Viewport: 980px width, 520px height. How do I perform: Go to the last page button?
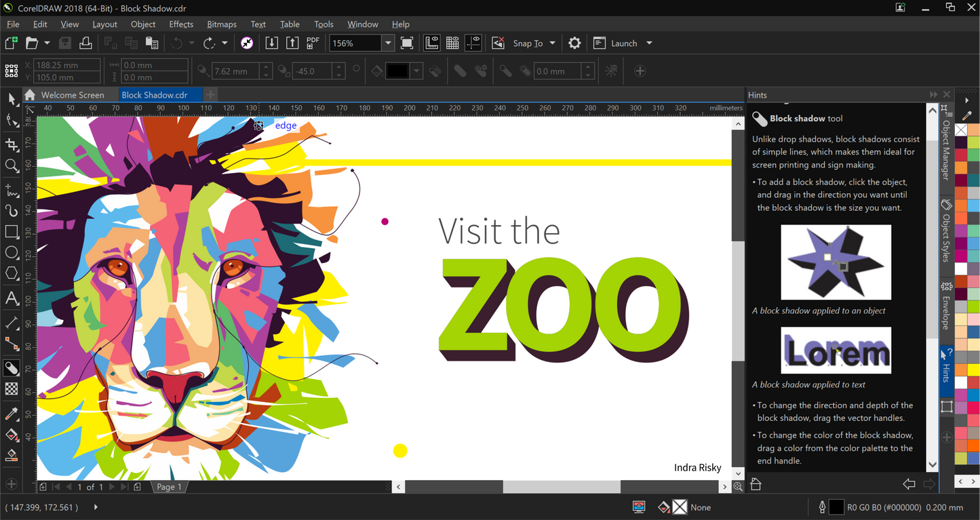pyautogui.click(x=124, y=487)
